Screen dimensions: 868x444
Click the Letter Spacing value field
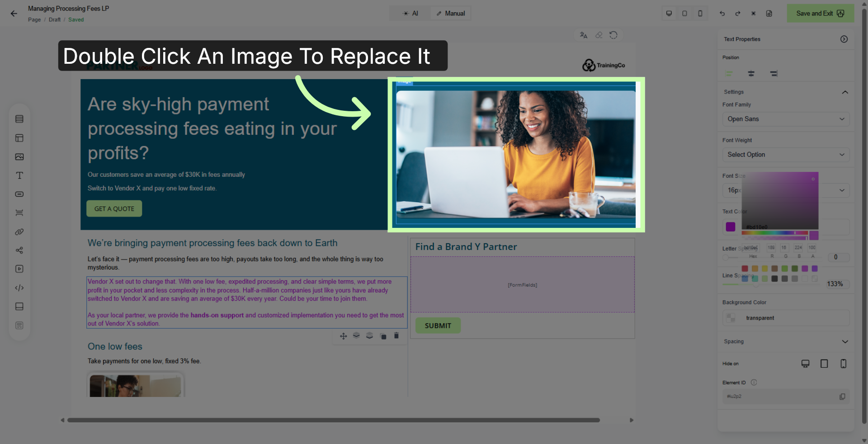tap(839, 257)
